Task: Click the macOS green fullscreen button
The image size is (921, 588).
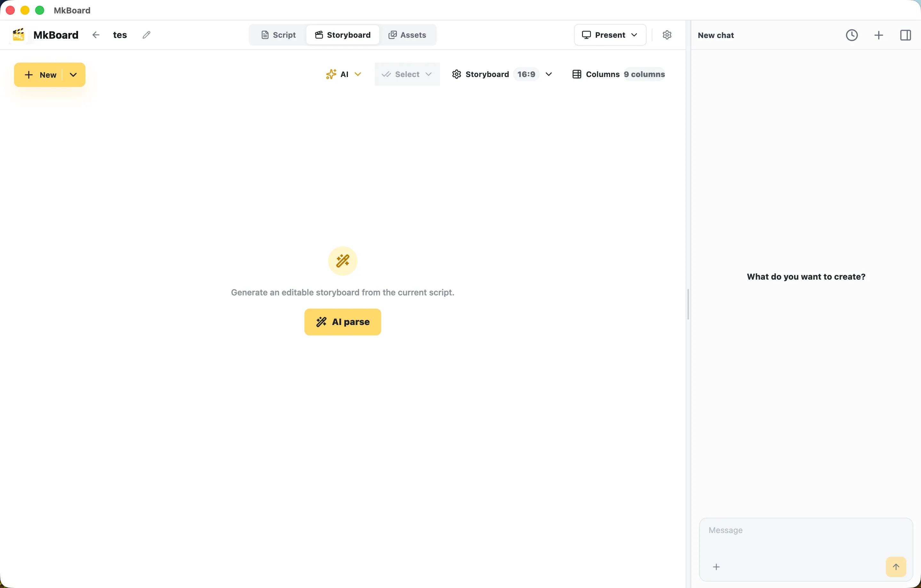Action: click(40, 10)
